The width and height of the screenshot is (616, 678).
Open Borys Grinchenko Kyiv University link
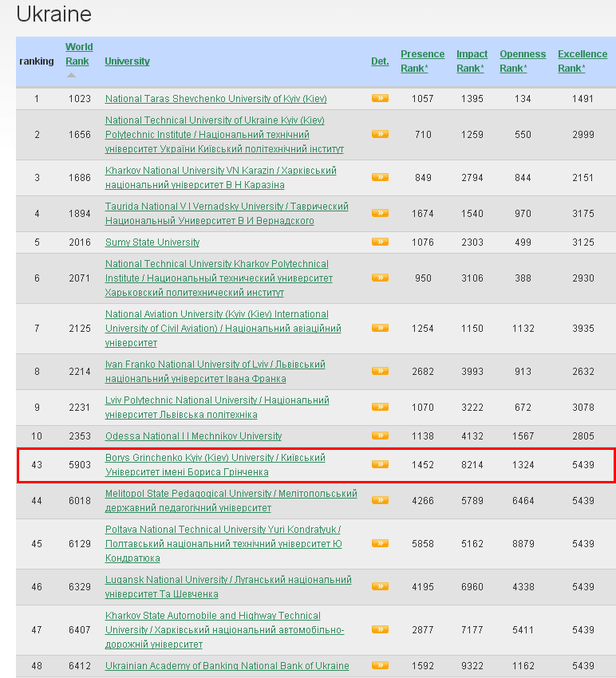coord(215,465)
